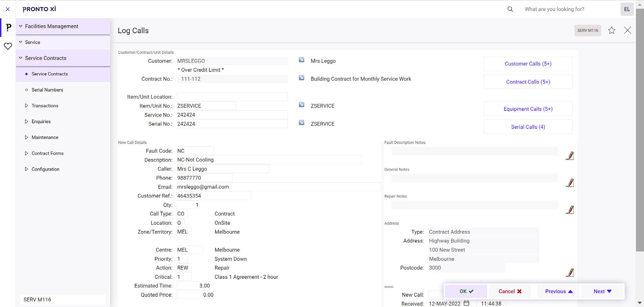Collapse the Facilities Management menu

[x=20, y=26]
